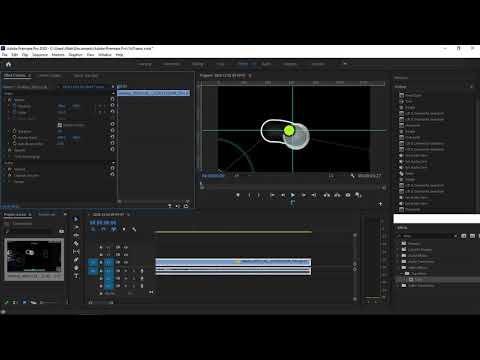This screenshot has width=480, height=360.
Task: Click the Extract button
Action: click(x=337, y=195)
